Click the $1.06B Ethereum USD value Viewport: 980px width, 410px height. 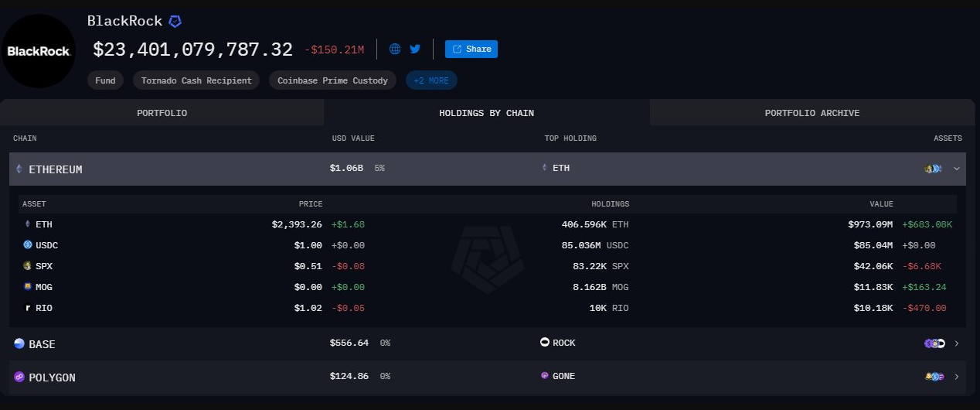tap(346, 168)
